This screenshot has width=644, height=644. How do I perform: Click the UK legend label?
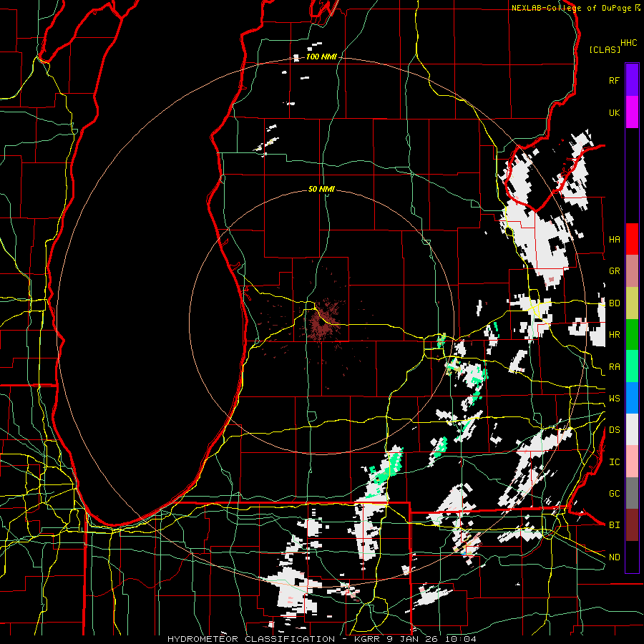pyautogui.click(x=615, y=112)
